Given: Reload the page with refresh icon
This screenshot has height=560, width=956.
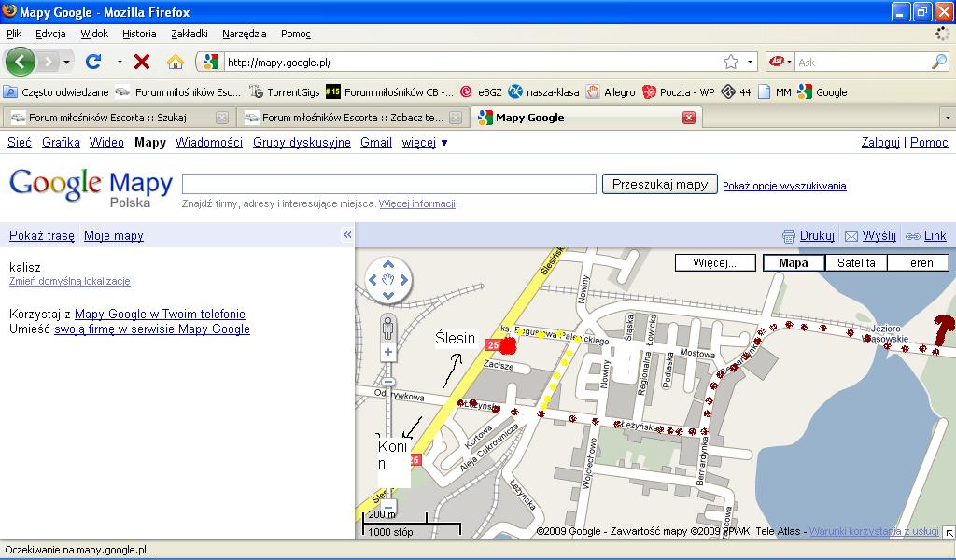Looking at the screenshot, I should pos(93,62).
